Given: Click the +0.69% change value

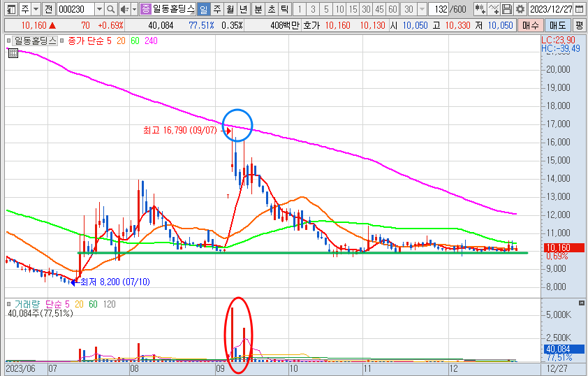Looking at the screenshot, I should point(110,26).
